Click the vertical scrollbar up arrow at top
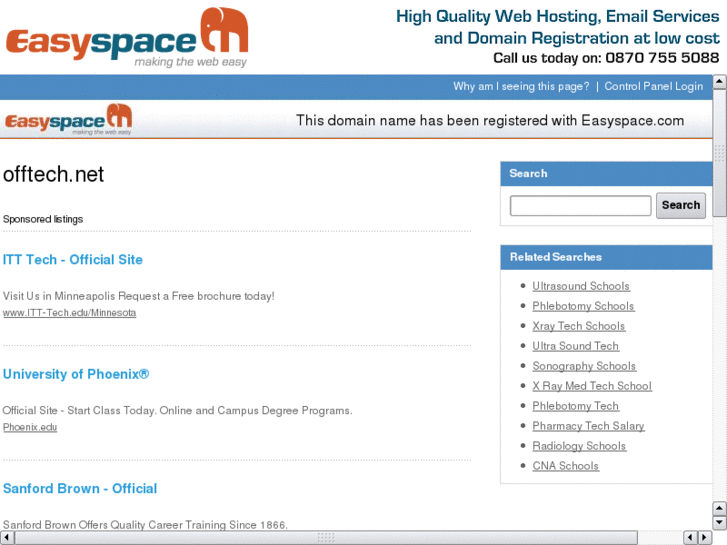727x545 pixels. tap(719, 82)
